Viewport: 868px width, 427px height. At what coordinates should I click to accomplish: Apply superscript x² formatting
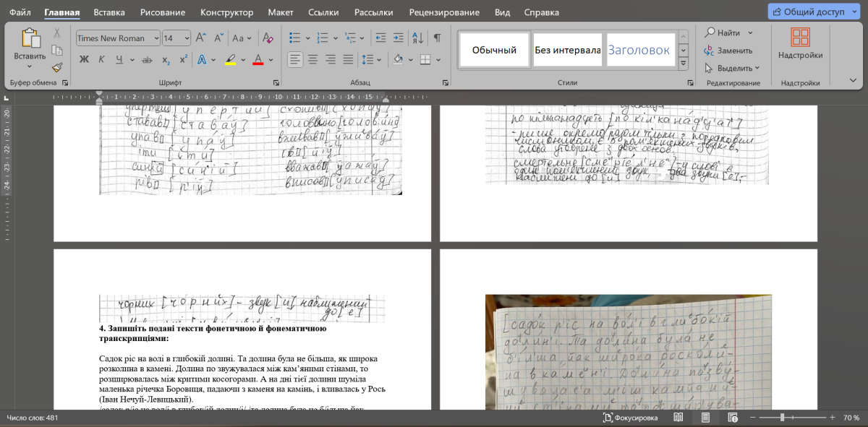point(184,59)
